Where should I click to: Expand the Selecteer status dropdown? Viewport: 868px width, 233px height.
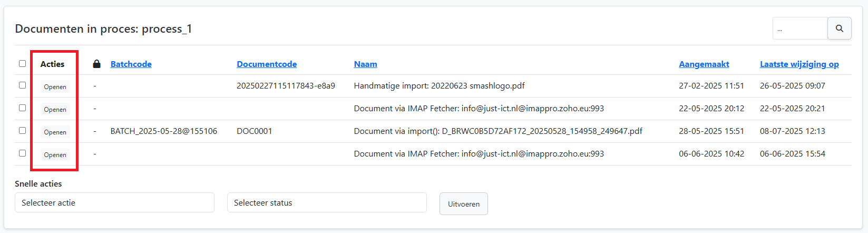click(327, 202)
